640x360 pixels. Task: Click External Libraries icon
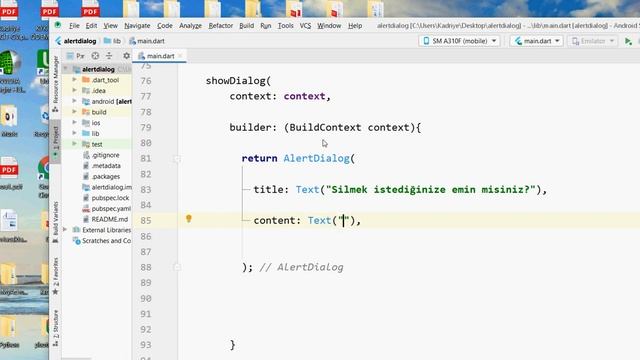click(x=76, y=230)
